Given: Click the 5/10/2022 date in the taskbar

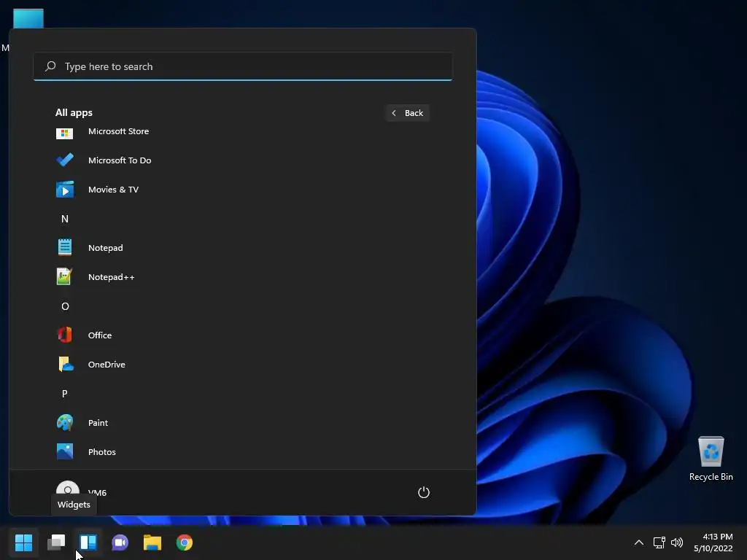Looking at the screenshot, I should pos(713,548).
